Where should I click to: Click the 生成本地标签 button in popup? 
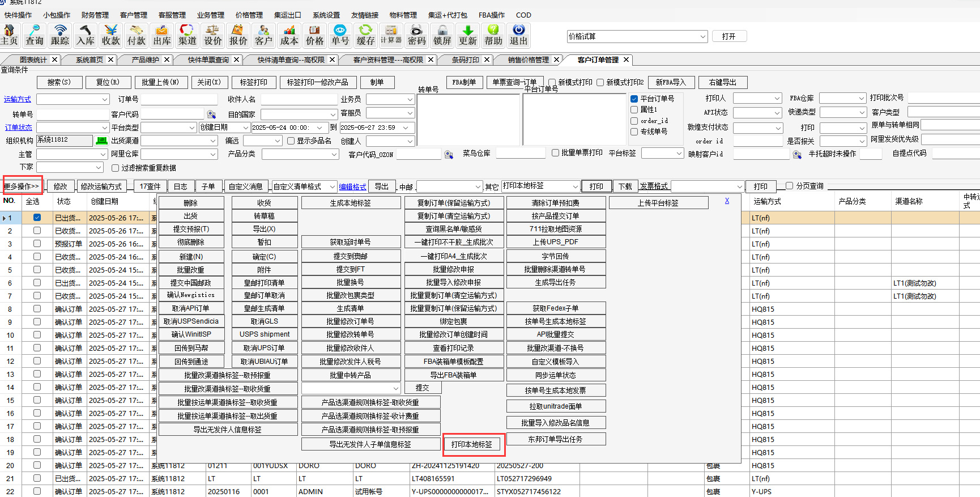351,203
